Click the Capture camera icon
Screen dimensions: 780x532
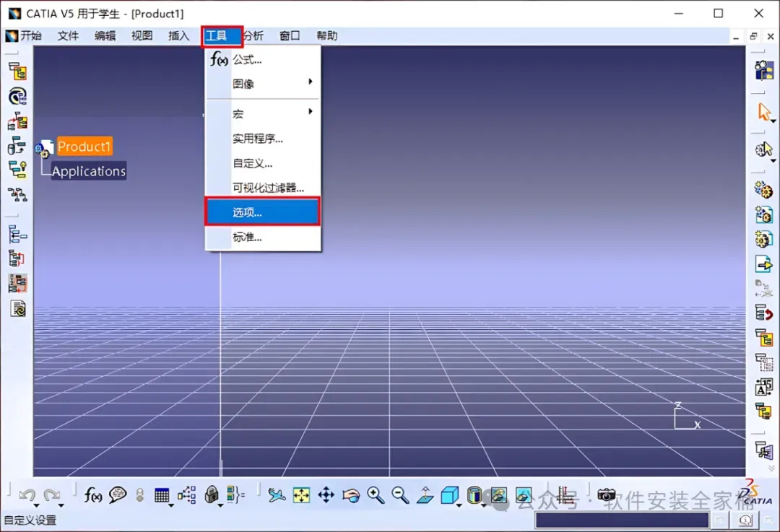coord(607,495)
